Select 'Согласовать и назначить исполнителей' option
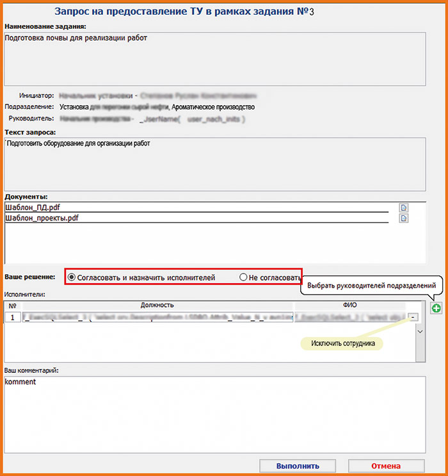448x476 pixels. 72,277
